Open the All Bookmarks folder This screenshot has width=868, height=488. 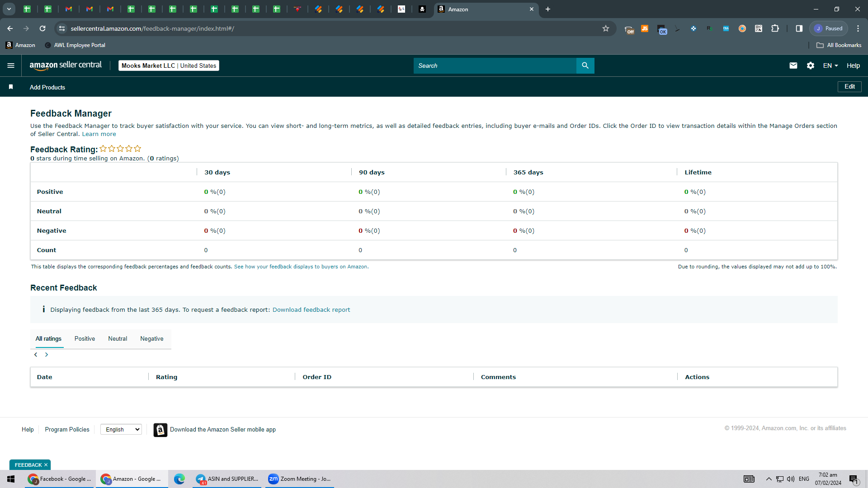coord(839,45)
